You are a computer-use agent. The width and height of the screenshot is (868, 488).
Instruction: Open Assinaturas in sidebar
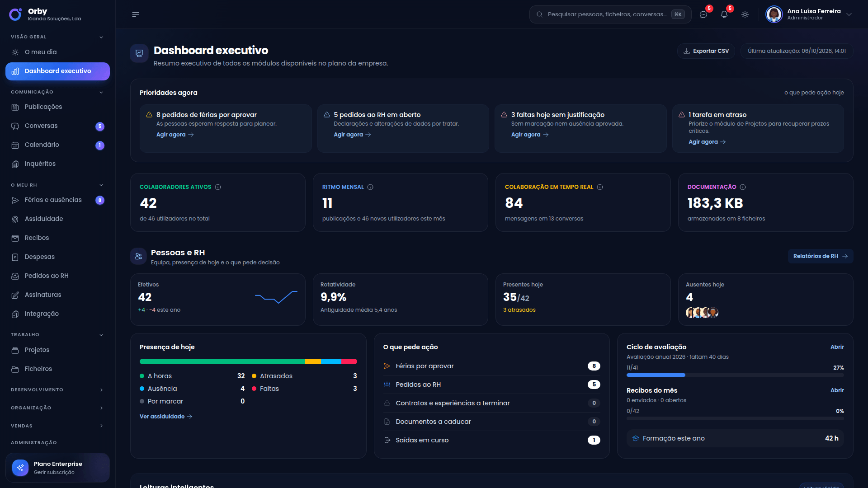pos(57,295)
